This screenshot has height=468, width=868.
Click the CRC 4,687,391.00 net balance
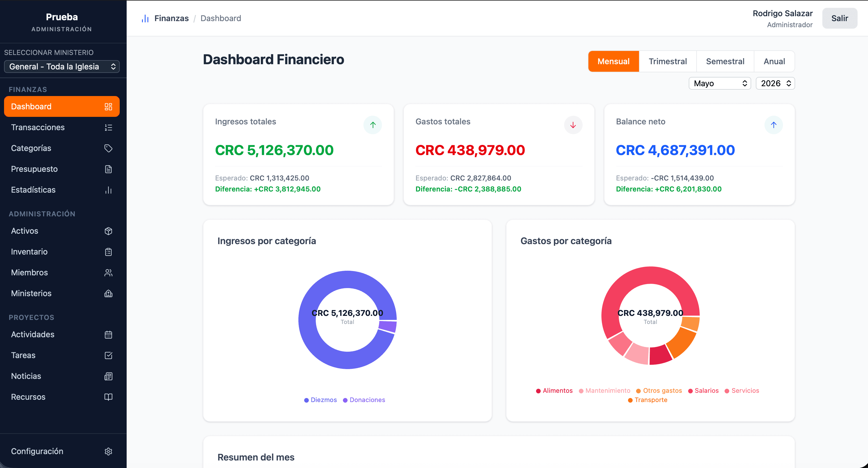point(675,150)
